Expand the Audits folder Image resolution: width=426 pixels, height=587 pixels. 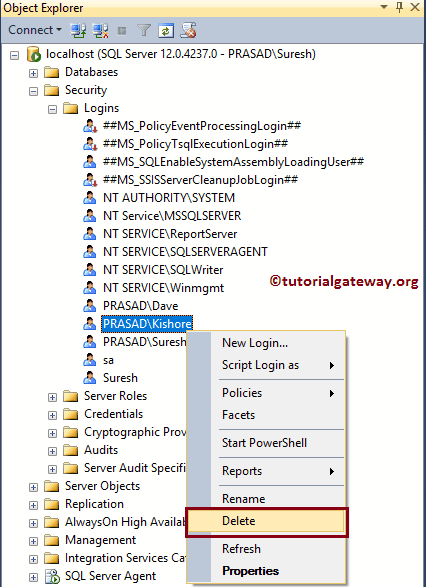(x=52, y=451)
